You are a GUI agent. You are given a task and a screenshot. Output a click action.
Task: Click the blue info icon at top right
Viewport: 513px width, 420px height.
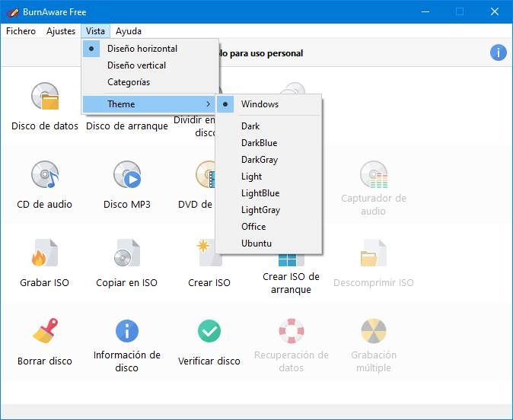[499, 52]
